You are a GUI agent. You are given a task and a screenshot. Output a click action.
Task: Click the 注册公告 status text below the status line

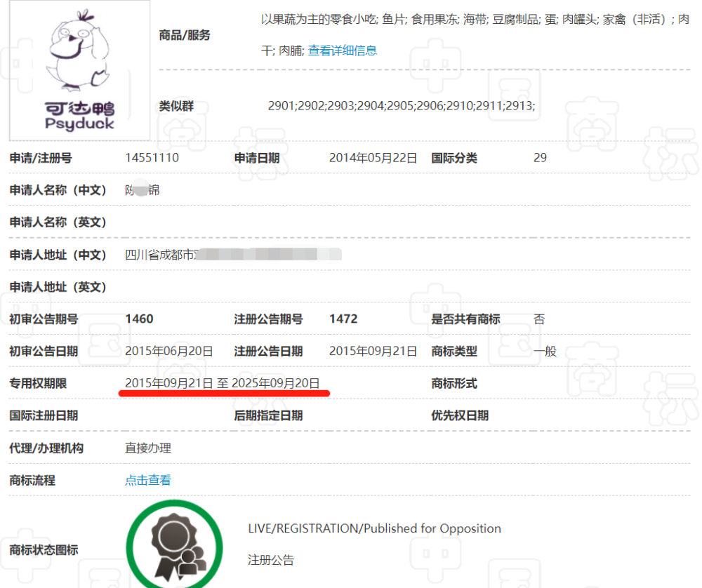click(271, 560)
